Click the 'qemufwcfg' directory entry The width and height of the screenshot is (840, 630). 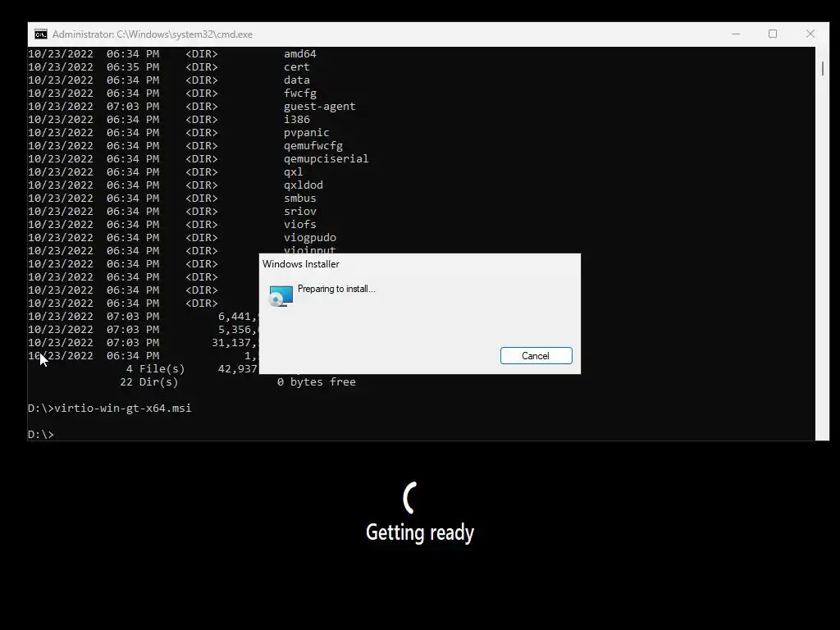coord(313,146)
